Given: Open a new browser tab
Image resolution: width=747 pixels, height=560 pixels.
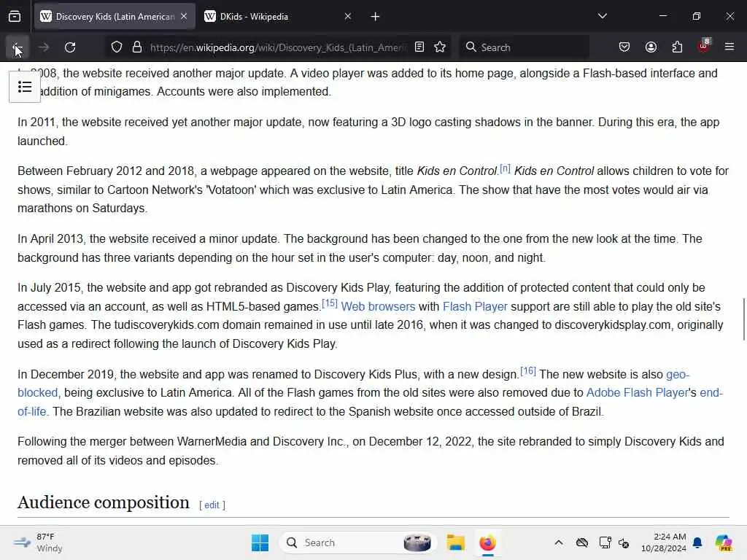Looking at the screenshot, I should pos(376,17).
